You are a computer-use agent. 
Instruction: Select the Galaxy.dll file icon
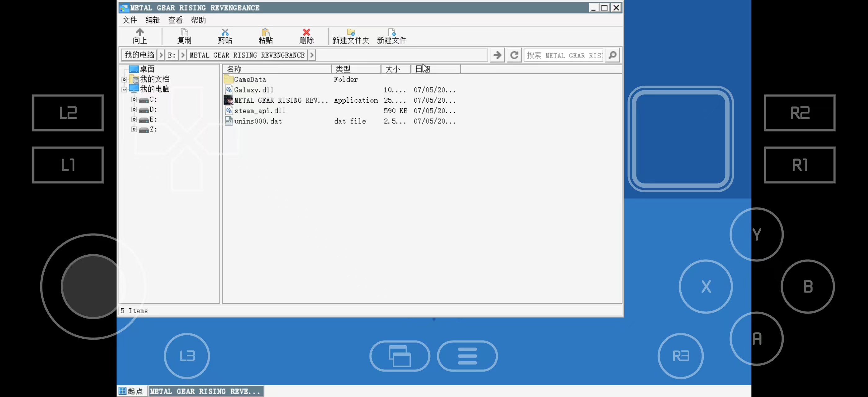click(229, 90)
